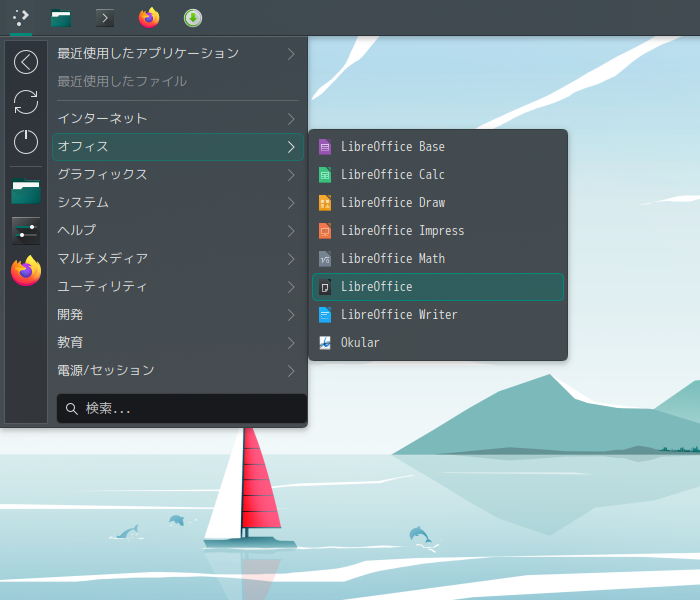This screenshot has width=700, height=600.
Task: Select the グラフィックス category
Action: 178,175
